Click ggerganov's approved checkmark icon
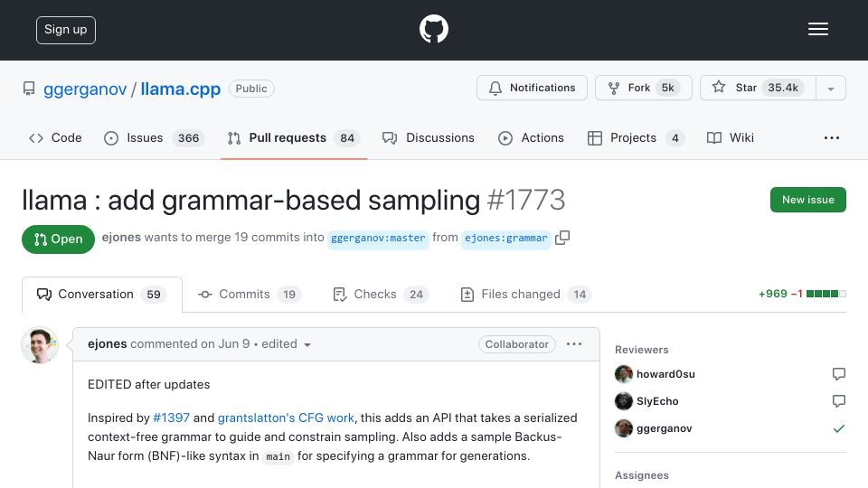868x488 pixels. (x=839, y=428)
